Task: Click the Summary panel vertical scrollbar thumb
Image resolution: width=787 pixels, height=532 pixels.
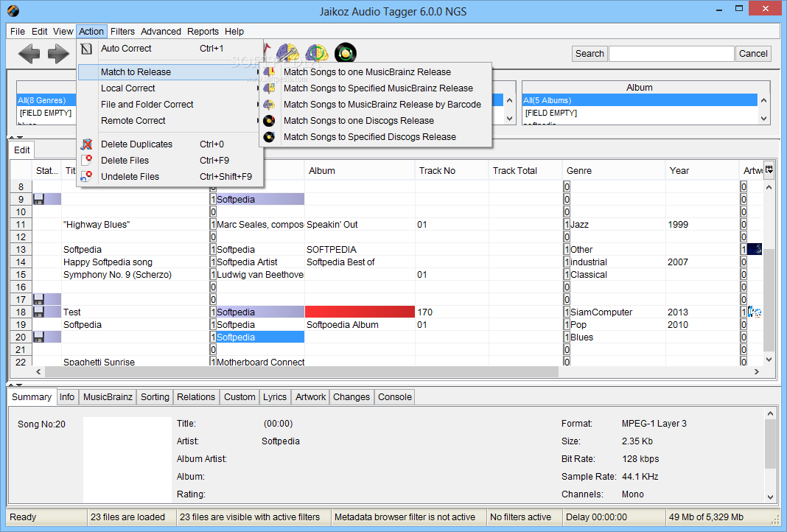Action: pos(771,444)
